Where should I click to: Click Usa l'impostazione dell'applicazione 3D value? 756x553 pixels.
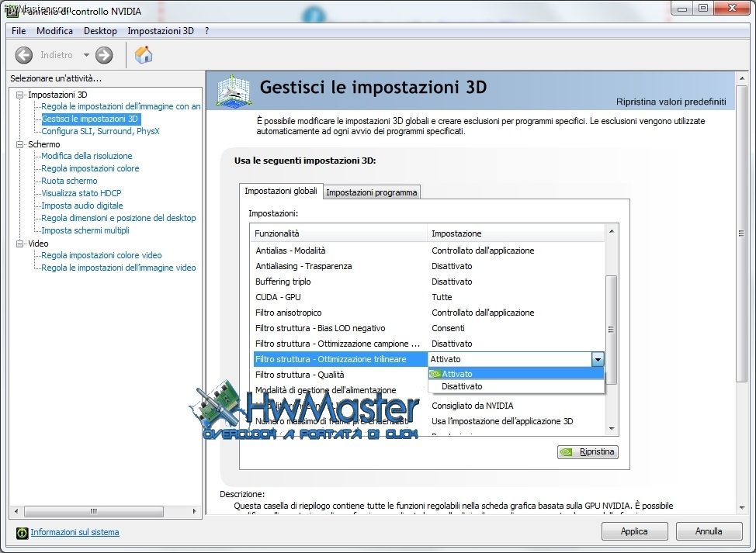click(502, 421)
